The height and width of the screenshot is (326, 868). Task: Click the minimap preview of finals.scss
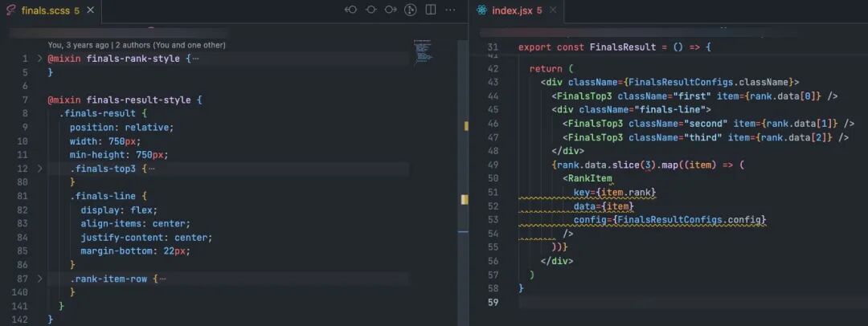tap(423, 49)
